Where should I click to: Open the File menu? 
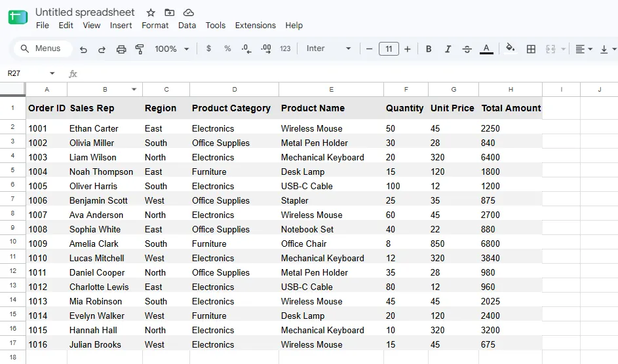click(x=42, y=25)
